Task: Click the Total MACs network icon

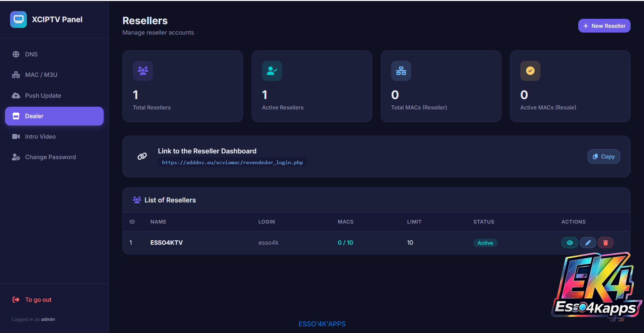Action: click(x=401, y=71)
